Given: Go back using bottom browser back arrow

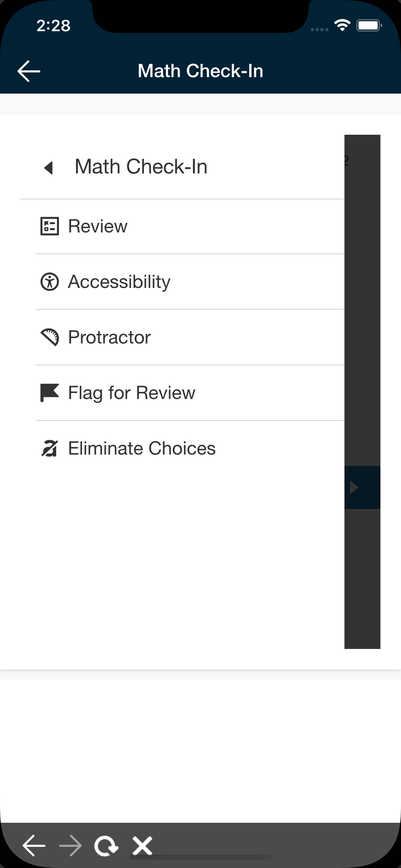Looking at the screenshot, I should pos(34,846).
